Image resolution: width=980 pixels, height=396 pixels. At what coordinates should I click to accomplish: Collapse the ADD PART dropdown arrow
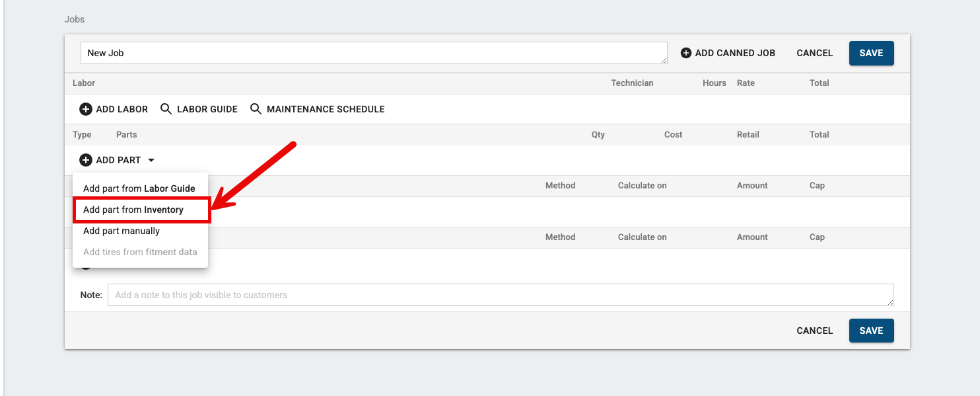tap(151, 160)
